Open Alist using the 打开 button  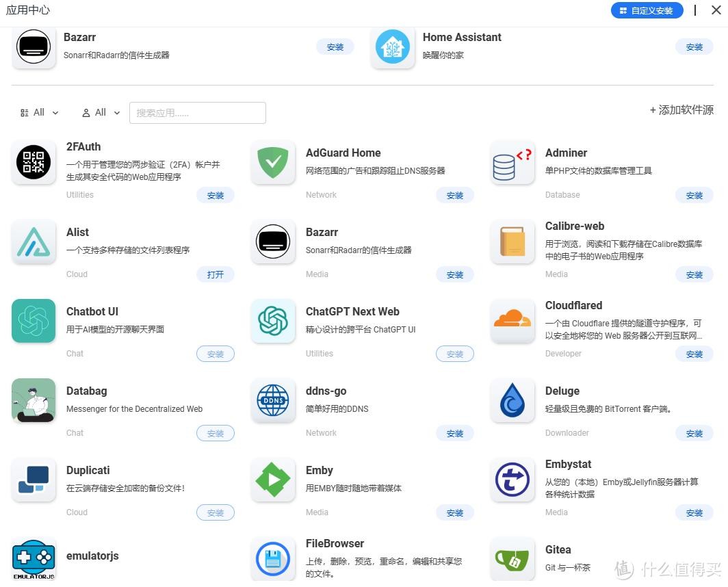pos(216,274)
